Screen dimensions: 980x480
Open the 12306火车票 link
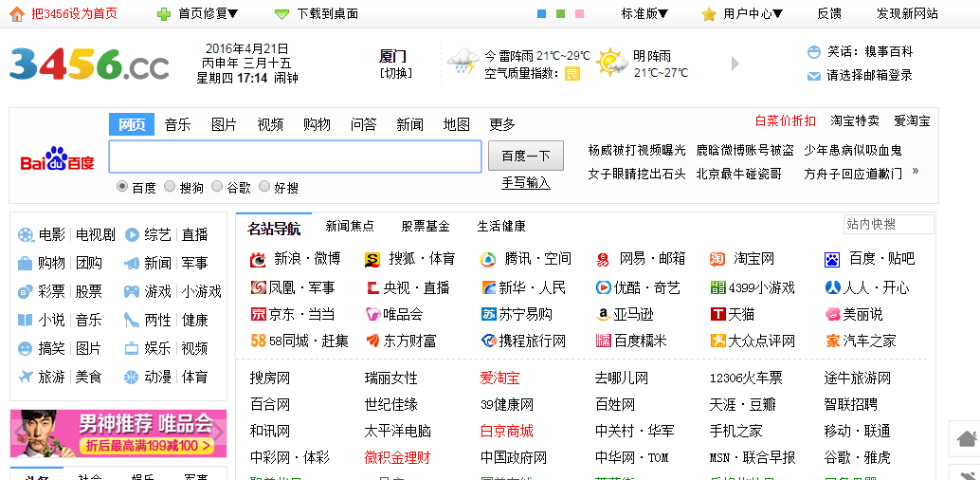tap(746, 378)
